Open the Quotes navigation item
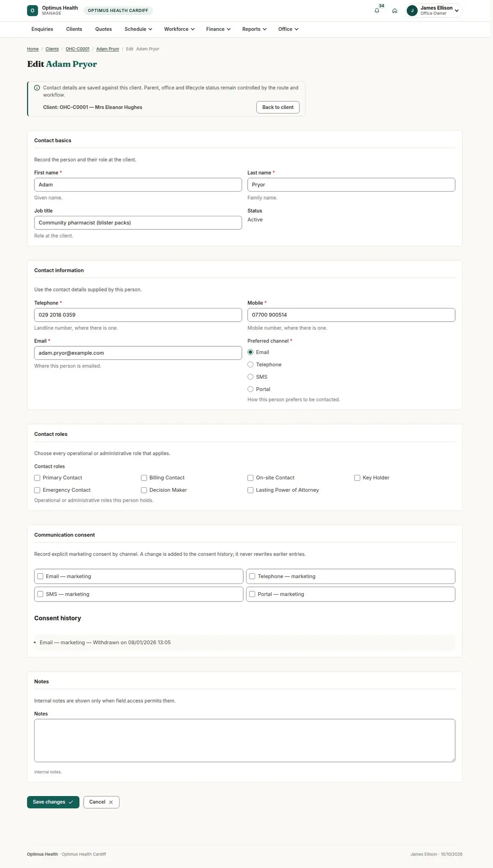This screenshot has width=493, height=868. point(104,29)
